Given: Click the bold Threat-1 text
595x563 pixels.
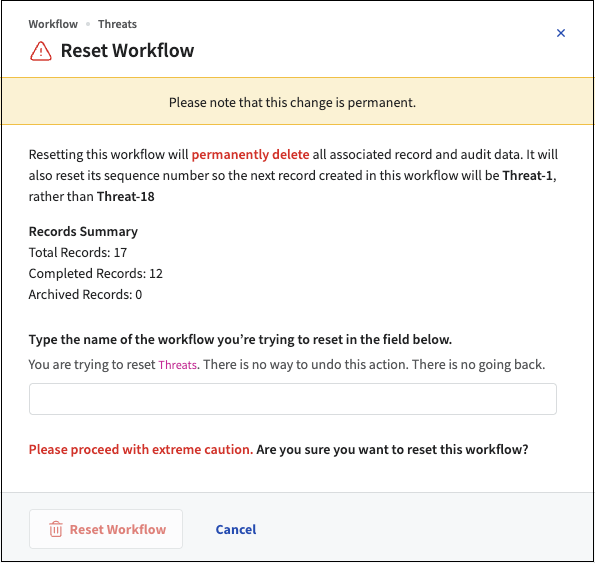Looking at the screenshot, I should [527, 176].
